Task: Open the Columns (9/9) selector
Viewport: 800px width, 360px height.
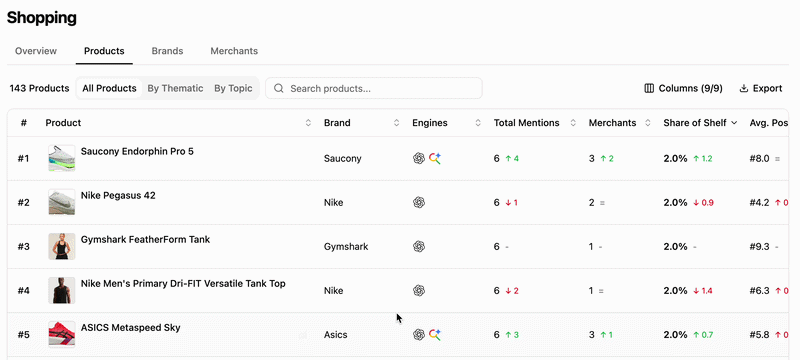Action: (x=684, y=88)
